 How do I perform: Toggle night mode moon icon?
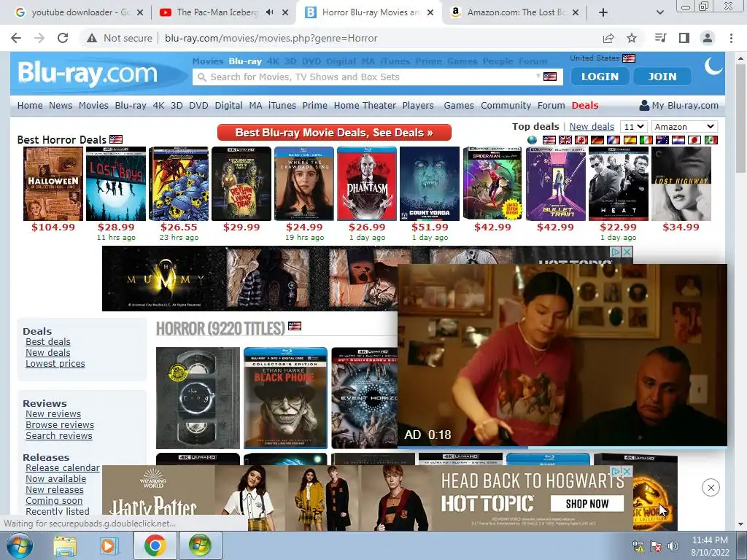coord(713,66)
